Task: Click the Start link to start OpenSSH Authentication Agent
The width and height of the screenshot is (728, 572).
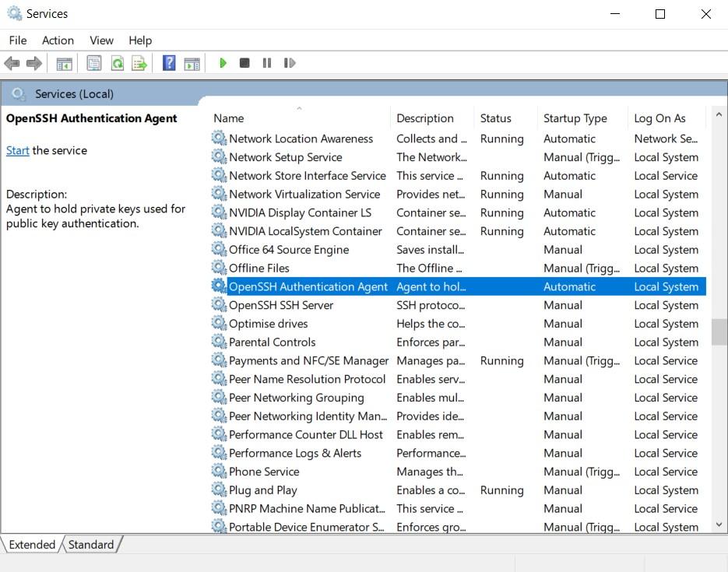Action: [17, 150]
